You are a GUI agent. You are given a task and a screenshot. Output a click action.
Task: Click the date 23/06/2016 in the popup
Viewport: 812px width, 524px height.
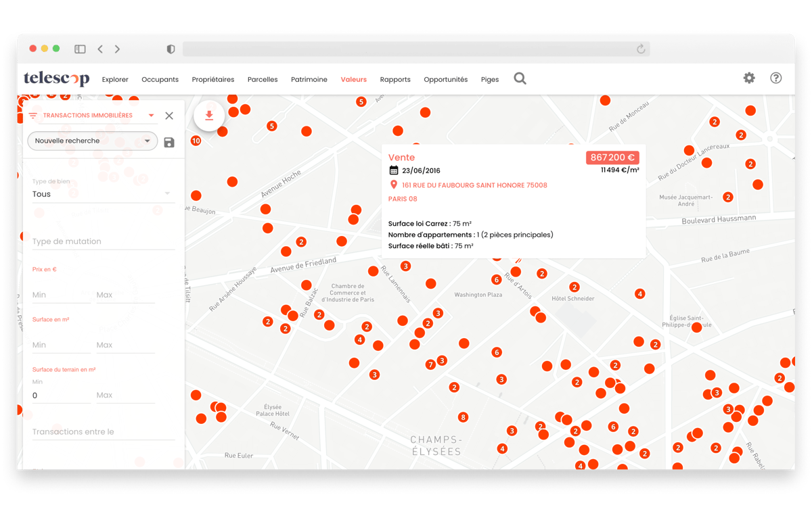421,171
